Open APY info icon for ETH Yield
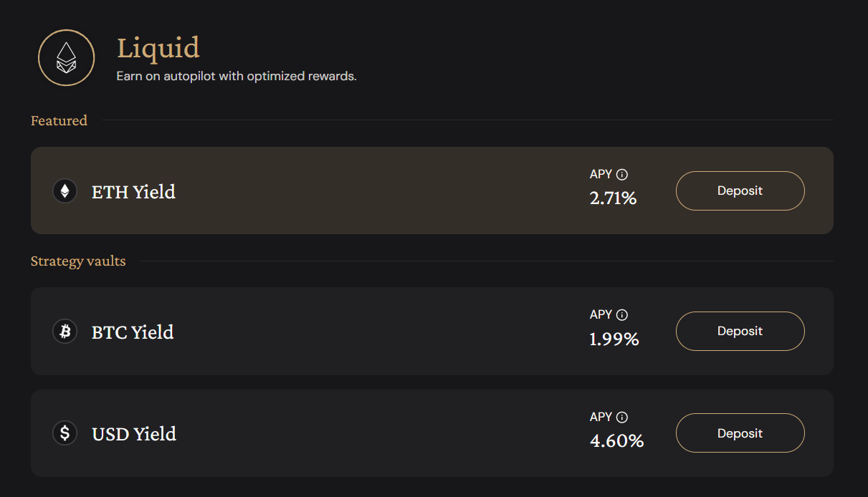This screenshot has width=868, height=497. (622, 174)
